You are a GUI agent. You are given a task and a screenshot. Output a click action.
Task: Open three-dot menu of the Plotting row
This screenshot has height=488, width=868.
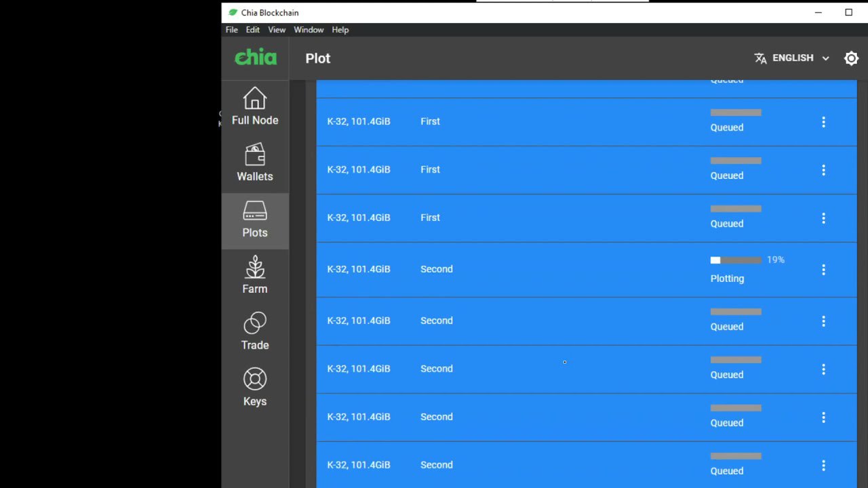pos(823,270)
